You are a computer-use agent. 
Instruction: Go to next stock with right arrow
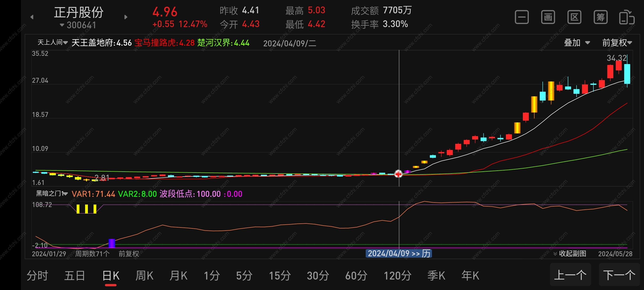coord(126,17)
